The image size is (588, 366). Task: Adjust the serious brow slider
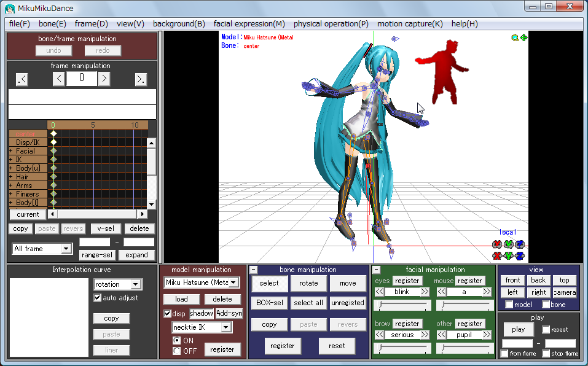(x=402, y=348)
